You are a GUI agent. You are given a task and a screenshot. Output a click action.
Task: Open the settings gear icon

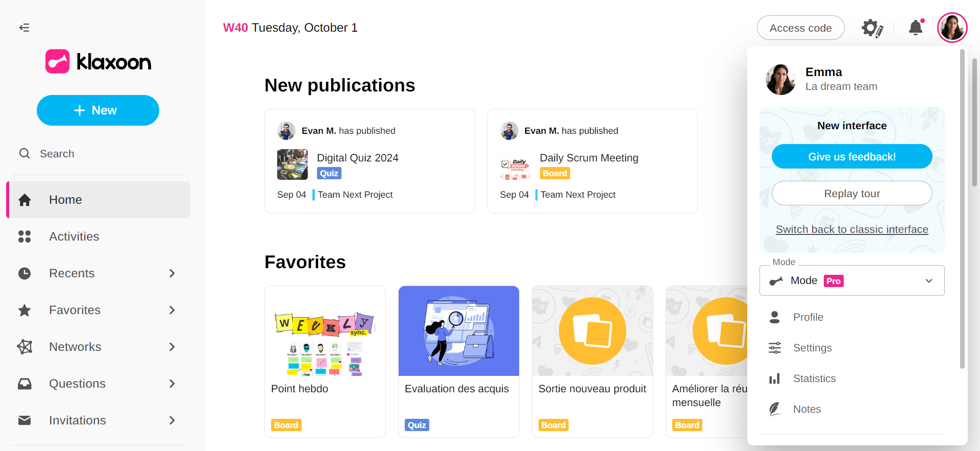872,28
